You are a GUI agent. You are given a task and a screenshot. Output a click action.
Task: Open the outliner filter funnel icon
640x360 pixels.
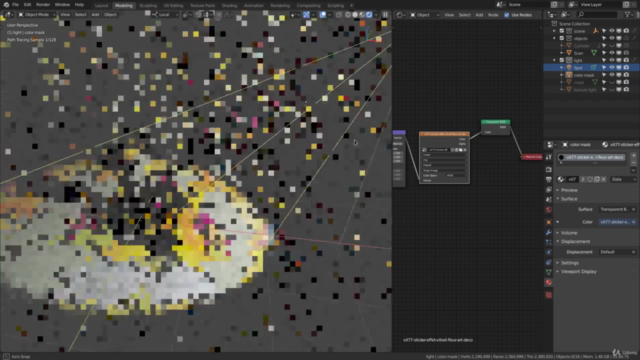pyautogui.click(x=628, y=15)
